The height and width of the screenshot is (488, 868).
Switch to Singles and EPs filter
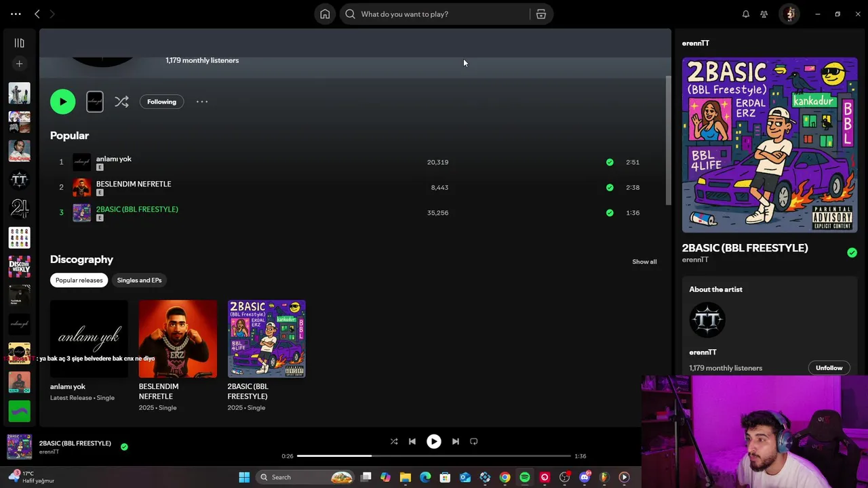pos(139,280)
